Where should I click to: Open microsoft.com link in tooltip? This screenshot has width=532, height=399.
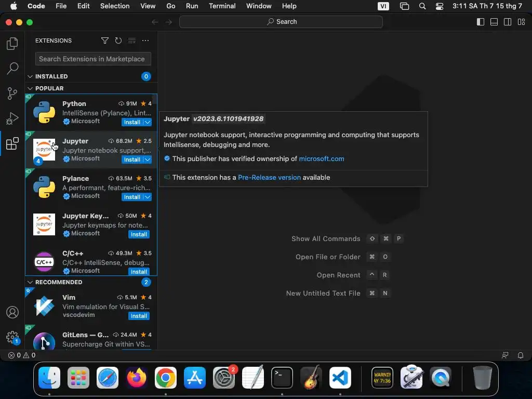click(x=321, y=159)
